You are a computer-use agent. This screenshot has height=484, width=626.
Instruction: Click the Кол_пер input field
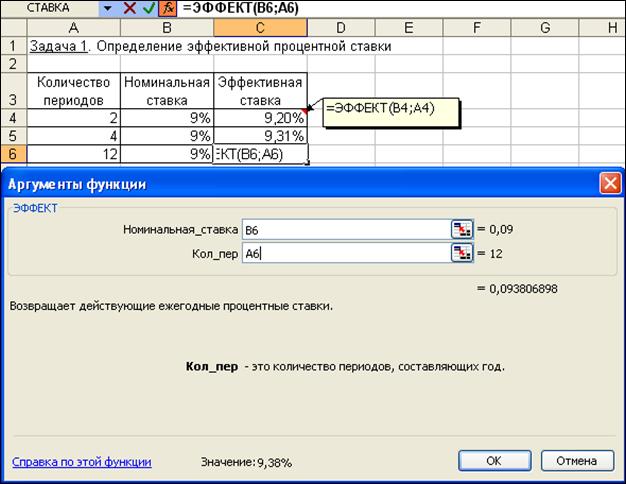pos(345,253)
